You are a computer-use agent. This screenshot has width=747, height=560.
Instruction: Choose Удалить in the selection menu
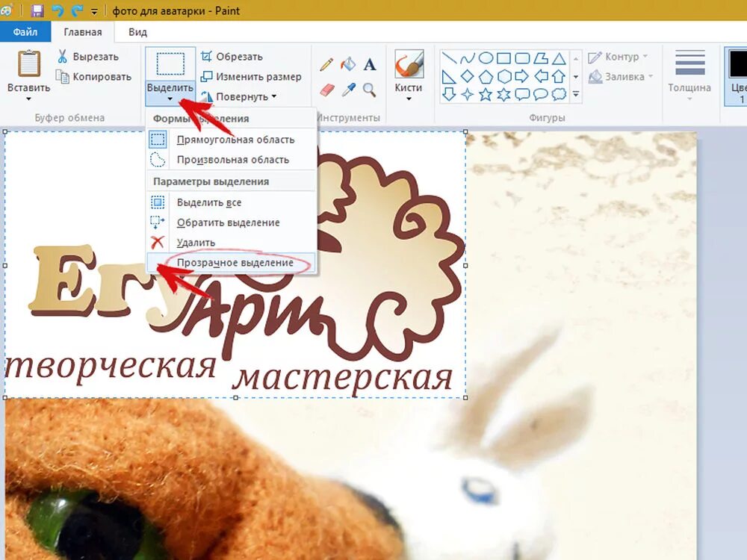point(232,243)
